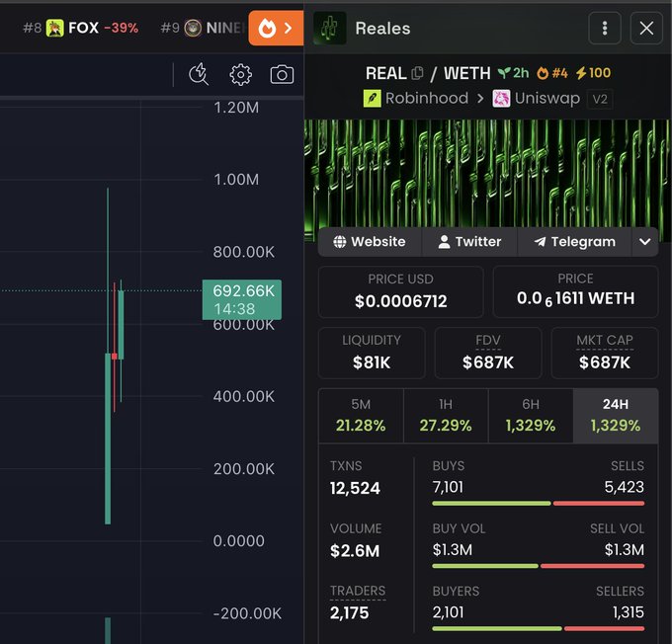672x644 pixels.
Task: Click the Uniswap DEX label
Action: pyautogui.click(x=537, y=99)
